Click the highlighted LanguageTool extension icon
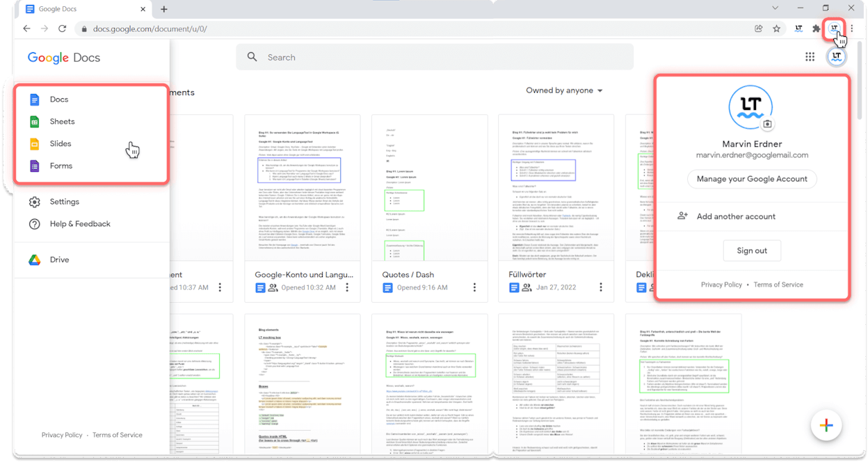 tap(834, 29)
